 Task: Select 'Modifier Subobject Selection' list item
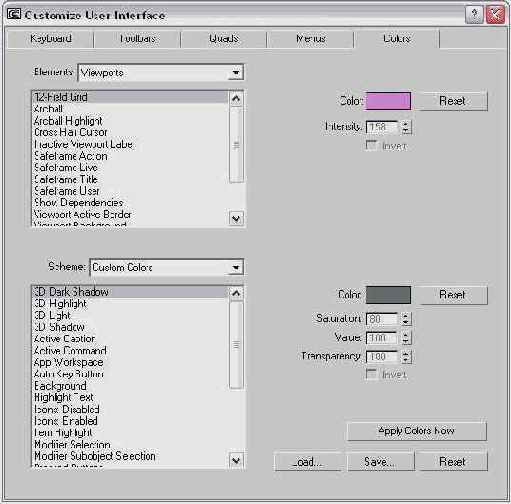(x=130, y=456)
